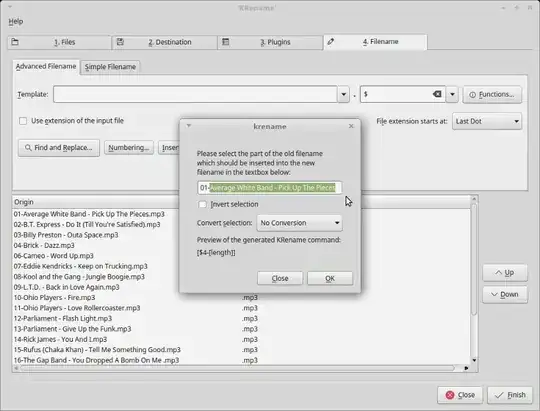
Task: Click the pencil icon on Filename tab
Action: (x=331, y=42)
